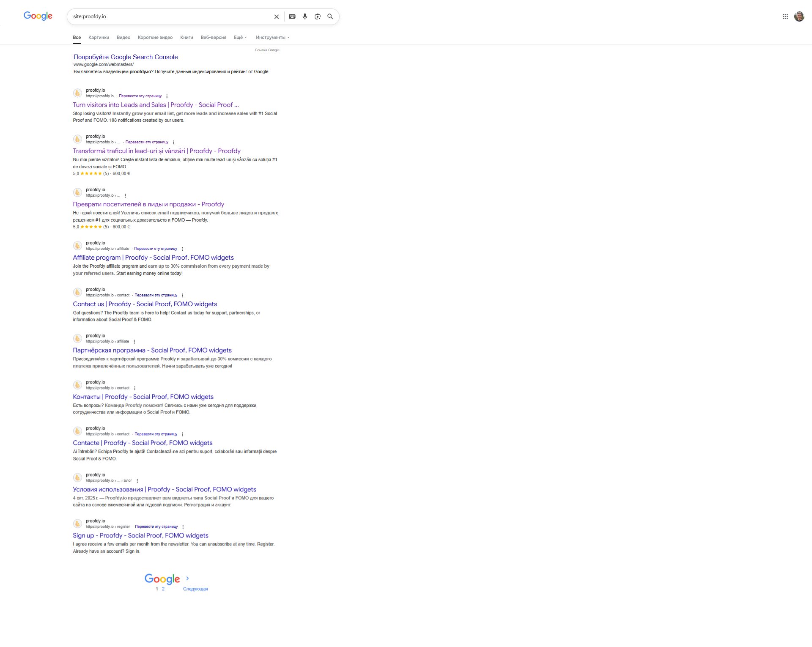This screenshot has height=647, width=812.
Task: Click Следующая pagination link
Action: click(195, 589)
